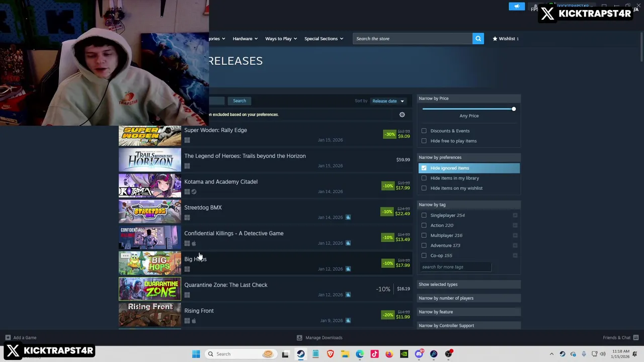
Task: Open the Special Sections menu
Action: click(324, 39)
